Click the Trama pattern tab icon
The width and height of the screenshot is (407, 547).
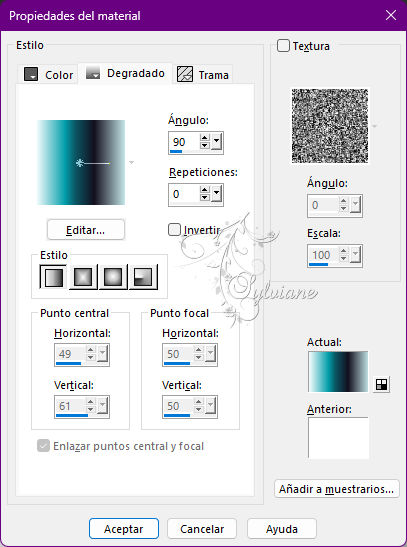185,74
